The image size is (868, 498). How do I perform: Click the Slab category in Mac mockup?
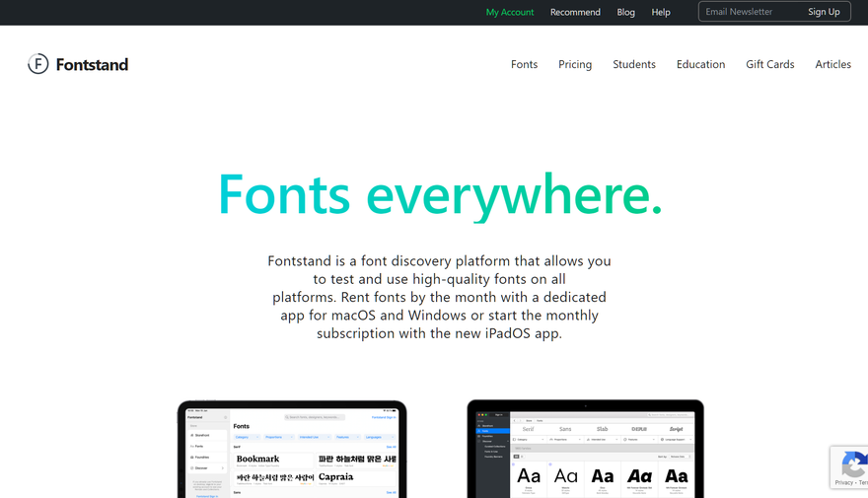tap(603, 429)
